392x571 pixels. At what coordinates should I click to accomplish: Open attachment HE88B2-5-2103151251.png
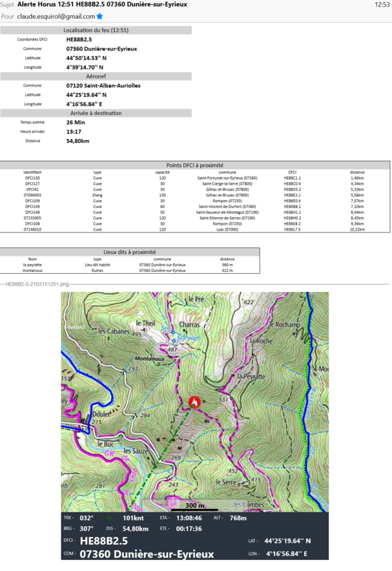(37, 284)
